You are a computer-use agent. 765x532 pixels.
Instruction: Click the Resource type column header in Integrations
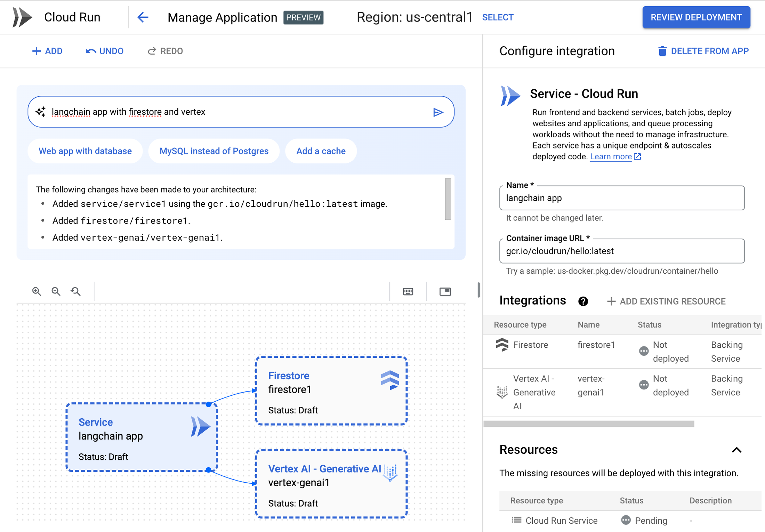point(520,325)
